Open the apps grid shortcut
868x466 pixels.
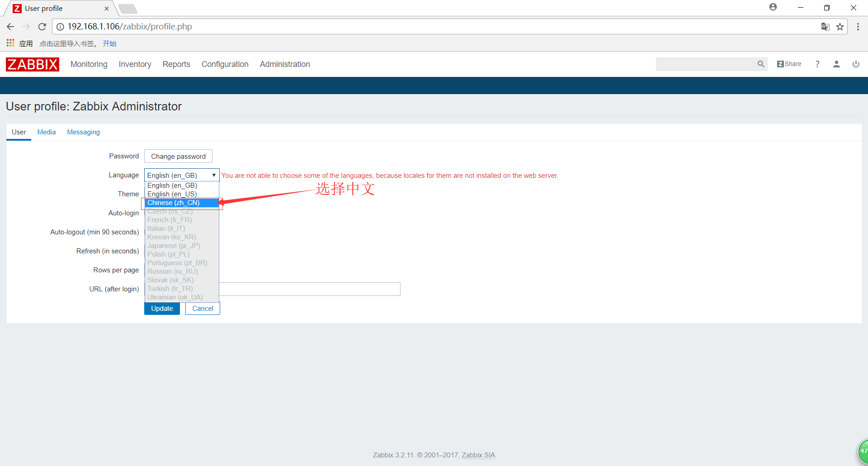click(10, 43)
